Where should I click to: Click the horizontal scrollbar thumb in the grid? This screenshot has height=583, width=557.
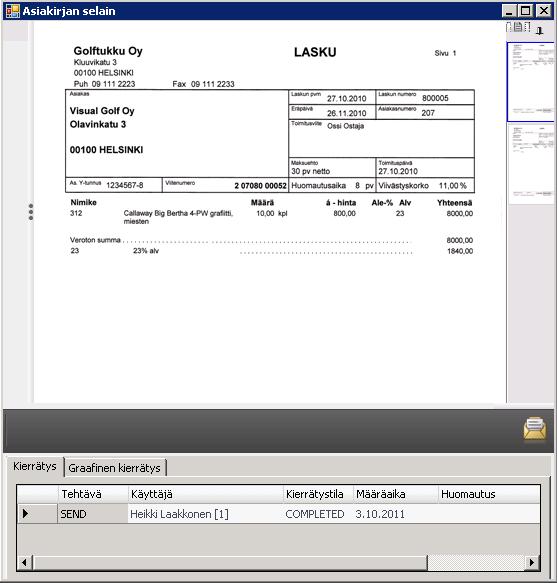[x=230, y=563]
